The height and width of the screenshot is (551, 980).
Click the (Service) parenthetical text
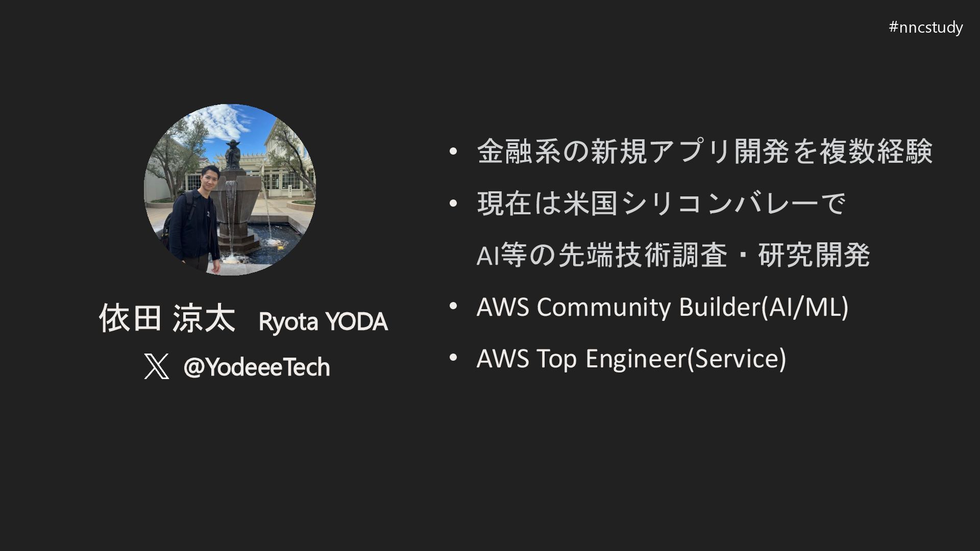click(x=737, y=358)
